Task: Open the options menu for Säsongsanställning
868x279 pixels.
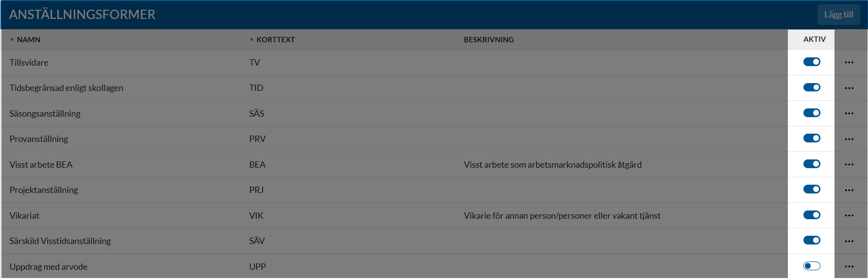Action: (849, 113)
